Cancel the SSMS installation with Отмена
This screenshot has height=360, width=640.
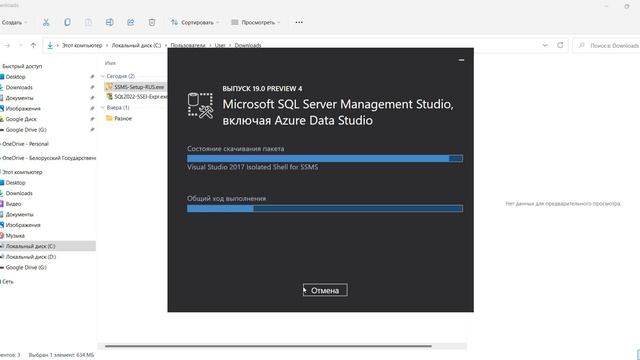tap(325, 290)
